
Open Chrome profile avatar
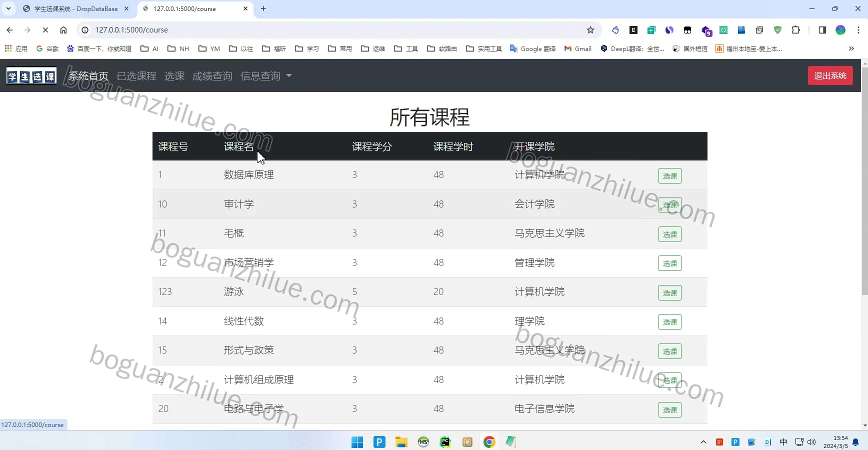pyautogui.click(x=840, y=30)
